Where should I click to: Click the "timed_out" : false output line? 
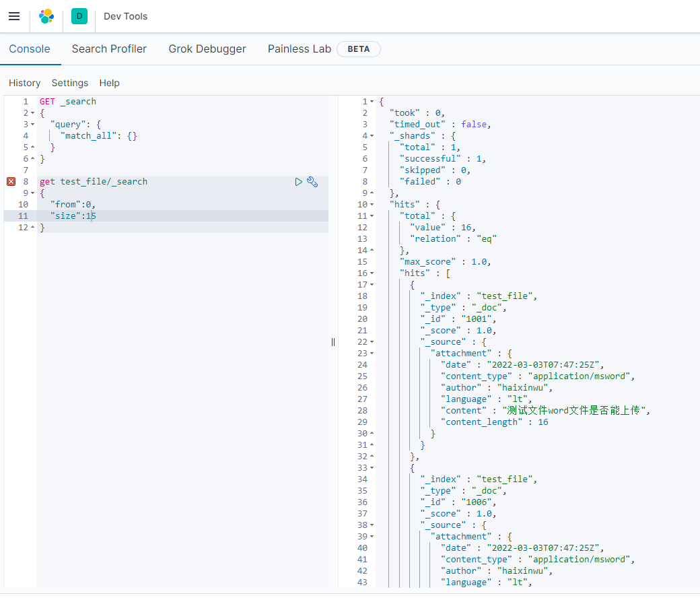(x=440, y=125)
